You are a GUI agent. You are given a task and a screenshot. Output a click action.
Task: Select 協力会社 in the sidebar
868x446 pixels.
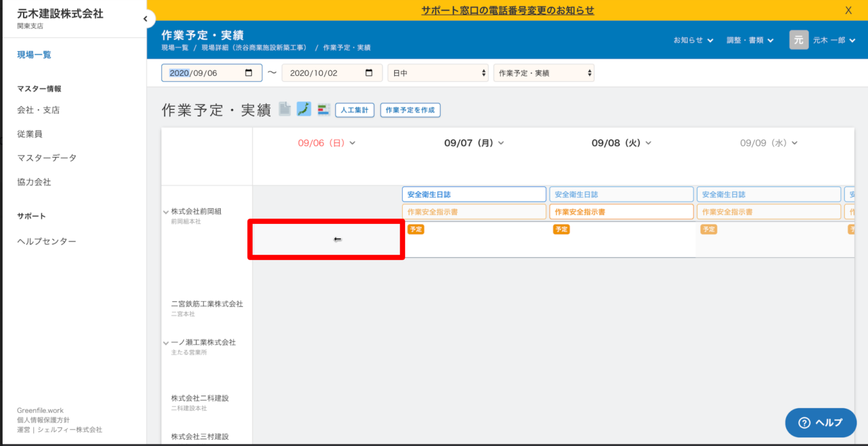(x=34, y=182)
